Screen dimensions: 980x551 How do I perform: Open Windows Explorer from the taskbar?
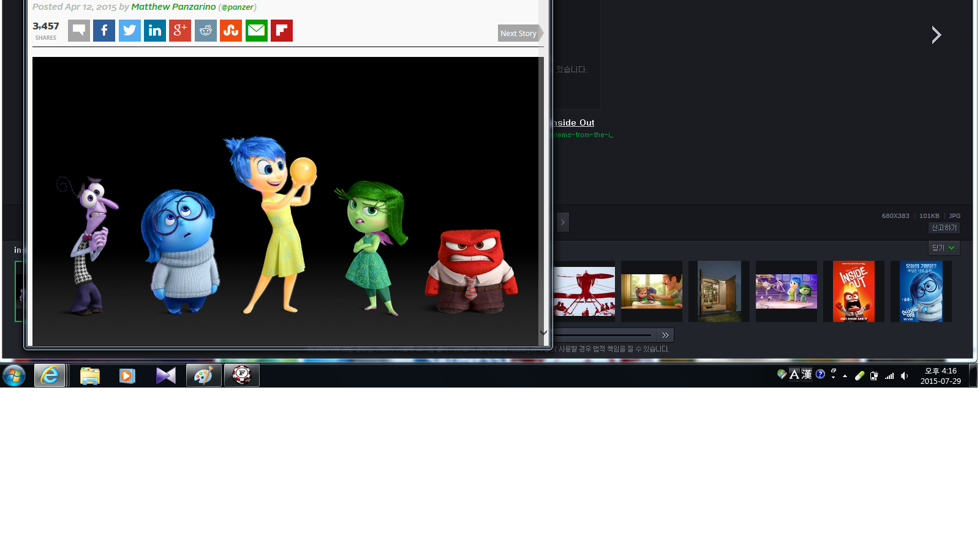click(89, 375)
